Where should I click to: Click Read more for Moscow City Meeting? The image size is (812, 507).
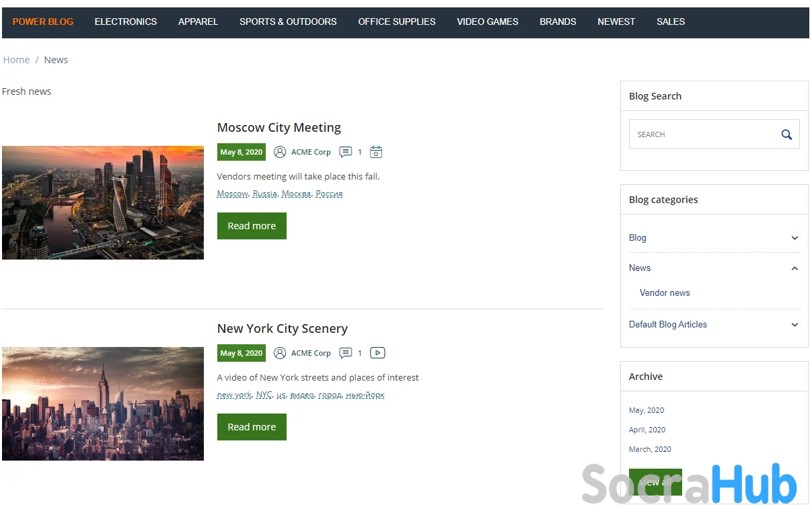pyautogui.click(x=252, y=226)
